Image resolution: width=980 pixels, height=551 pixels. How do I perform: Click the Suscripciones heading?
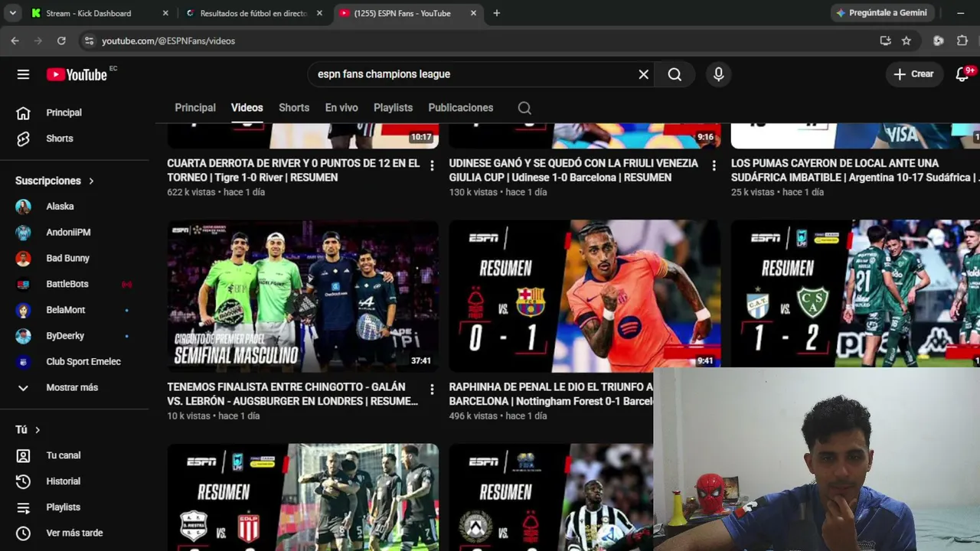click(x=48, y=181)
